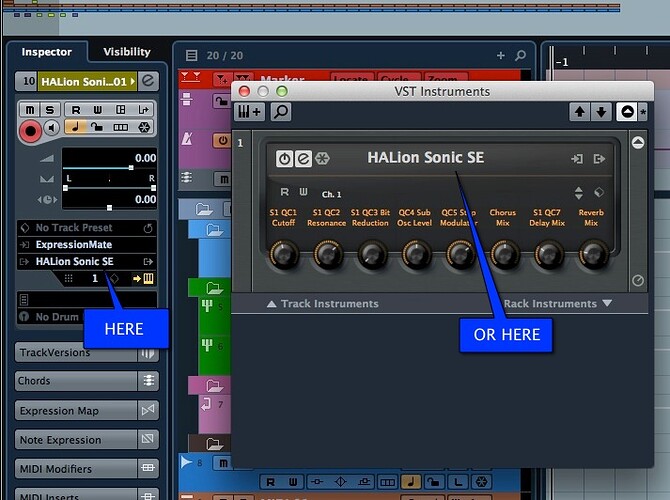Freeze instrument track with Inspector snowflake
Image resolution: width=670 pixels, height=500 pixels.
(144, 127)
